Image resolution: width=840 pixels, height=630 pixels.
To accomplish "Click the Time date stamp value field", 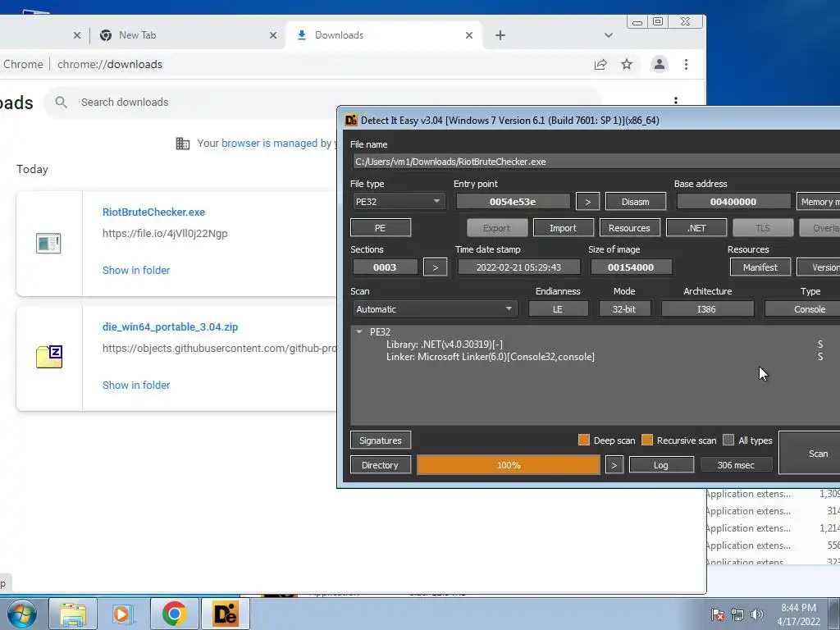I will point(518,267).
